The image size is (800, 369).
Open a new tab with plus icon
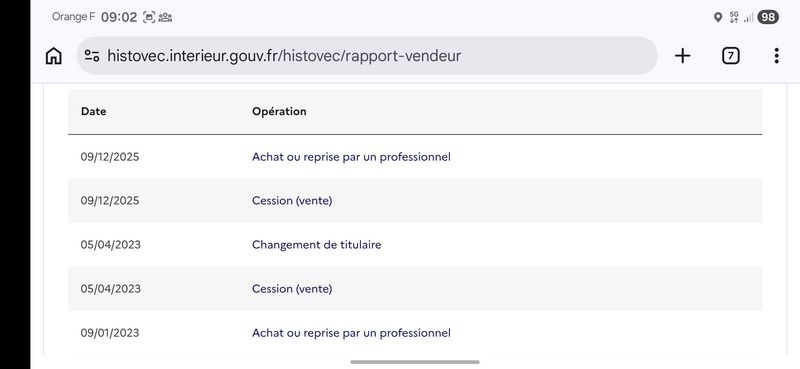(x=682, y=56)
